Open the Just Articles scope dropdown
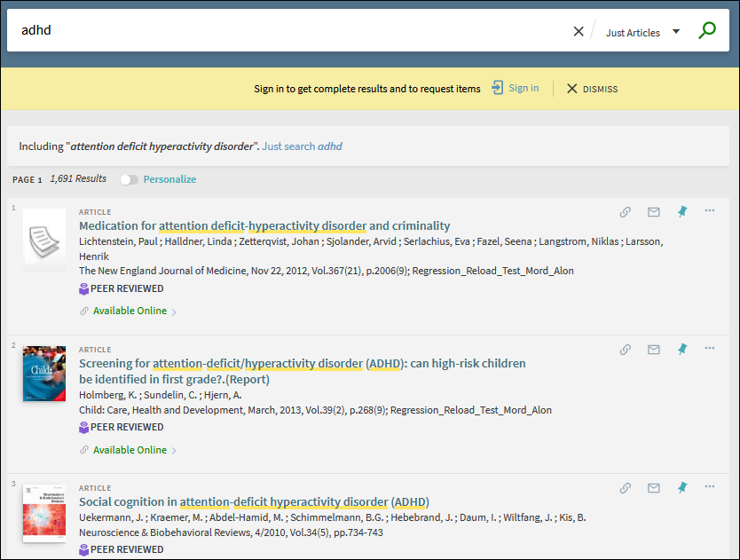This screenshot has height=560, width=740. coord(642,33)
